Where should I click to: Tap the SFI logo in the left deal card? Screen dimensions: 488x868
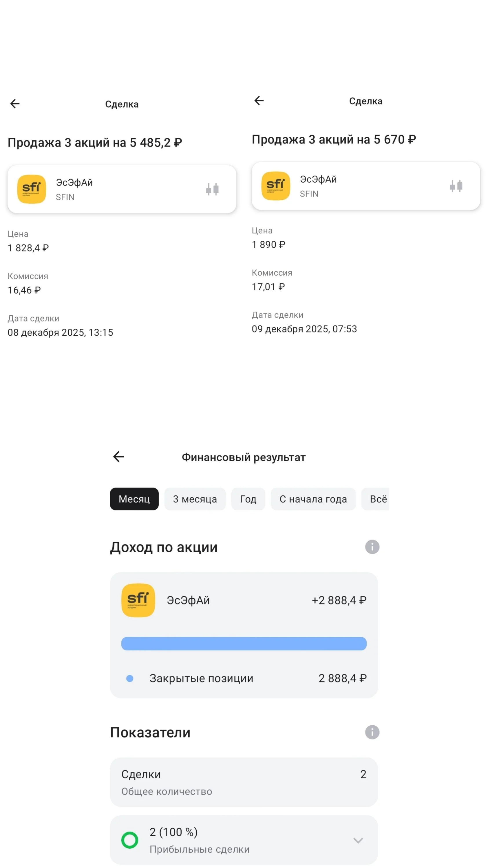[31, 189]
